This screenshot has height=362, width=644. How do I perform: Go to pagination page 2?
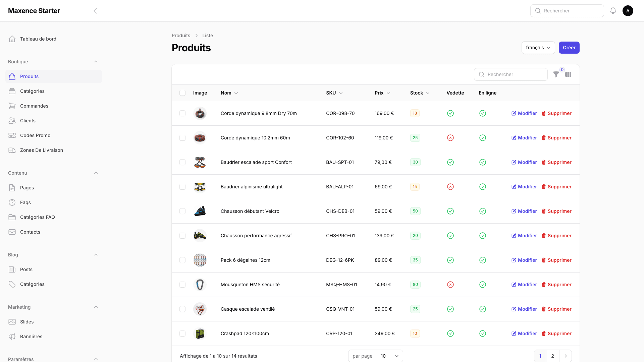tap(552, 356)
